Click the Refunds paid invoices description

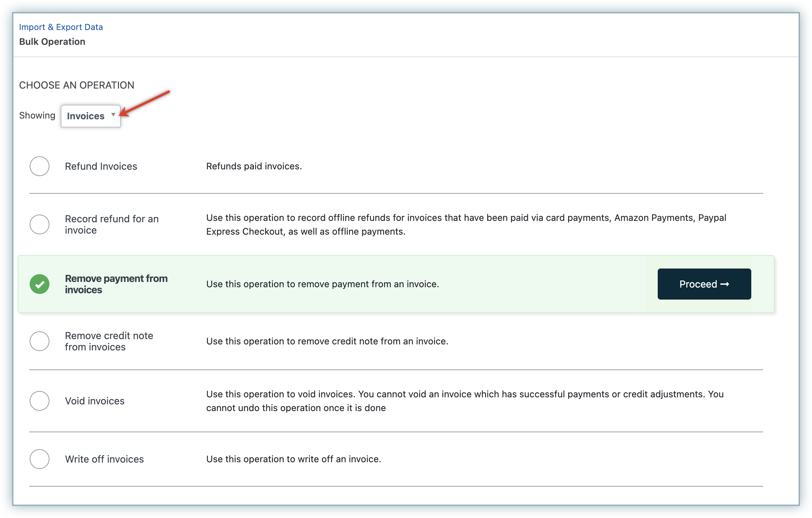pos(254,166)
